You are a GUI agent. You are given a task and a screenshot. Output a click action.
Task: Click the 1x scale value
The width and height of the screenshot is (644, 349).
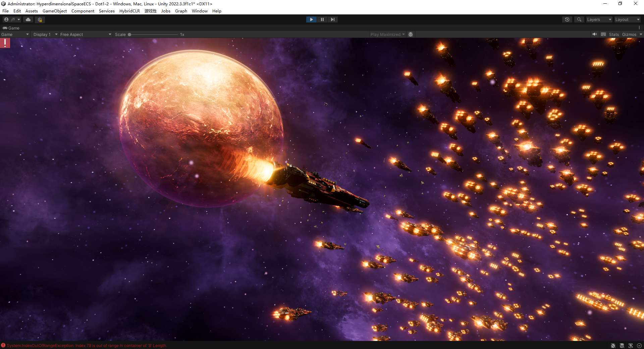click(x=182, y=35)
